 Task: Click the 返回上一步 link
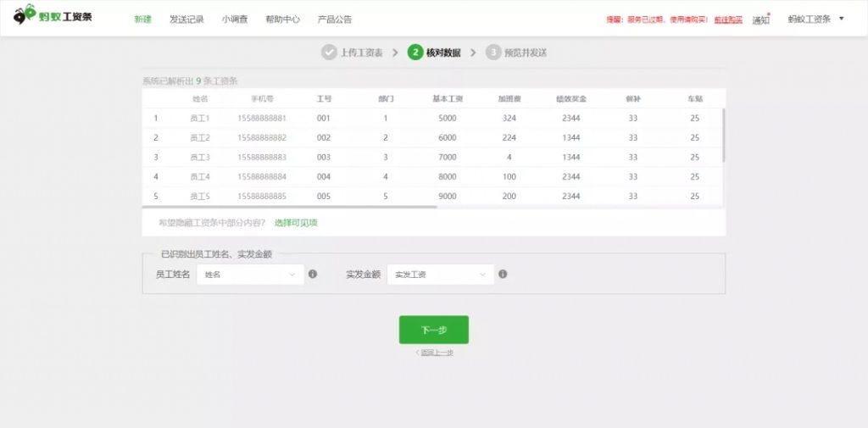[434, 353]
